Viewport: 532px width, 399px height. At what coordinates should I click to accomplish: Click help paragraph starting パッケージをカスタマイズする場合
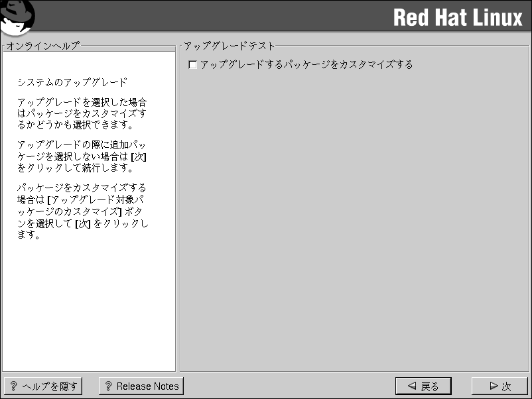click(x=82, y=211)
